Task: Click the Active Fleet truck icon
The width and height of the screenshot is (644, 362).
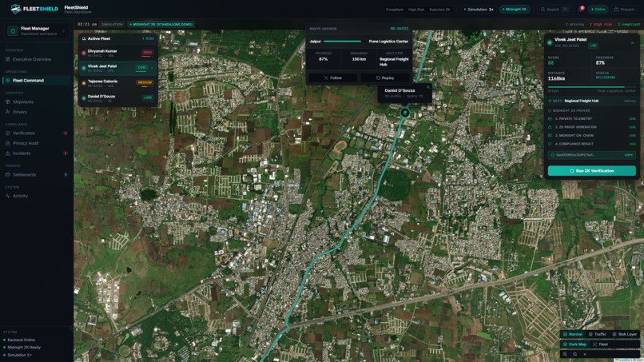Action: click(x=84, y=38)
